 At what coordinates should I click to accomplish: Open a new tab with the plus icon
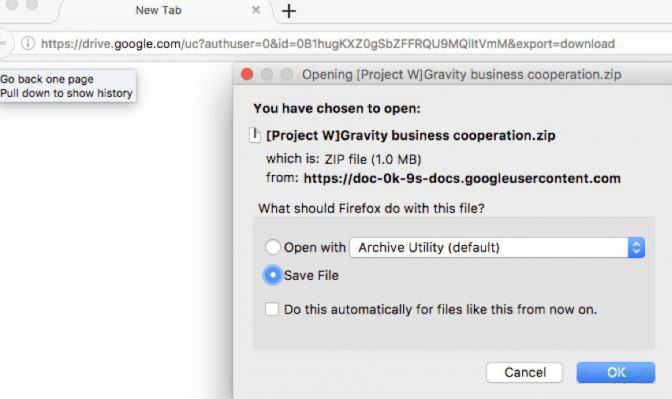coord(289,11)
